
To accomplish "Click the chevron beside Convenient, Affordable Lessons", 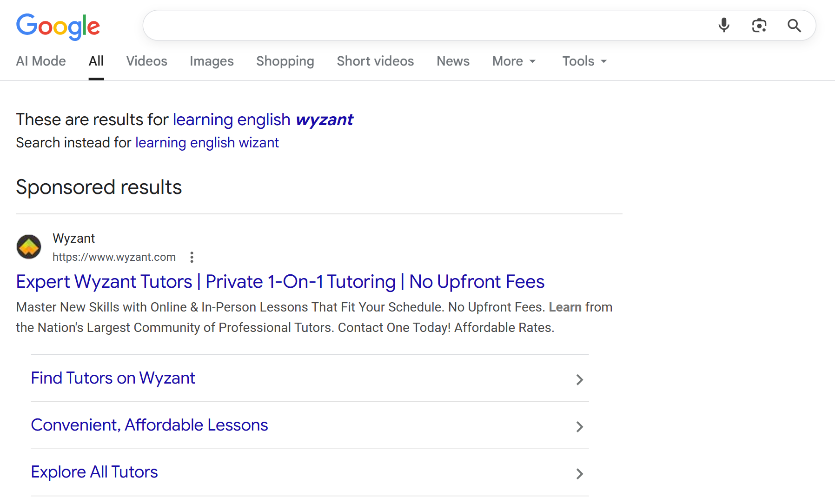I will 579,426.
